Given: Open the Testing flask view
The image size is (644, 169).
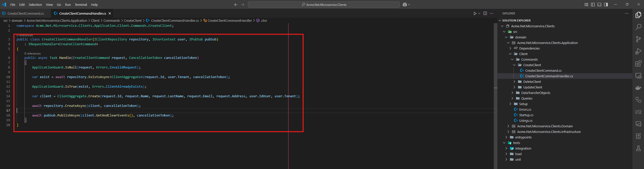Looking at the screenshot, I should [x=638, y=148].
